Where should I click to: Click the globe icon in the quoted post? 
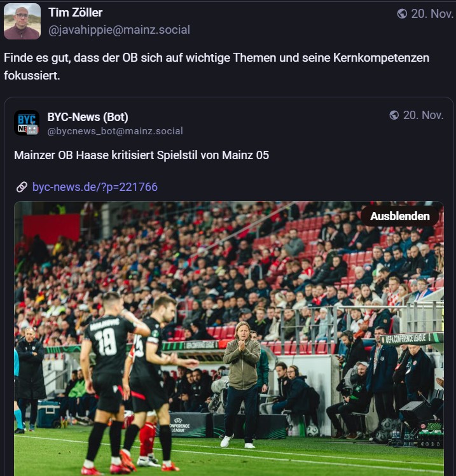pos(394,115)
